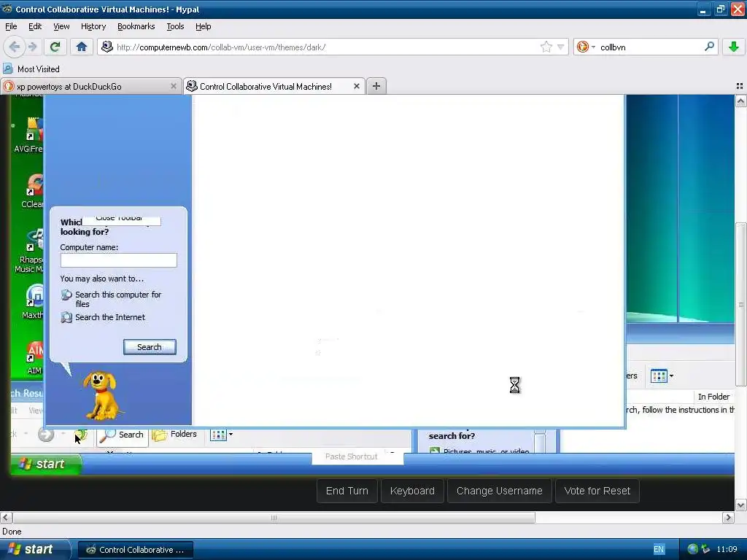747x560 pixels.
Task: Open the Edit menu
Action: 35,26
